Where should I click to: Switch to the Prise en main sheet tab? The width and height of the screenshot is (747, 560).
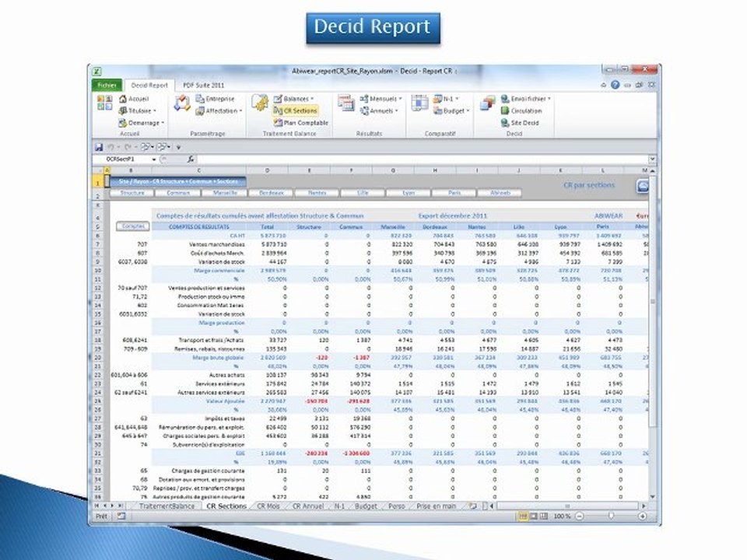437,506
